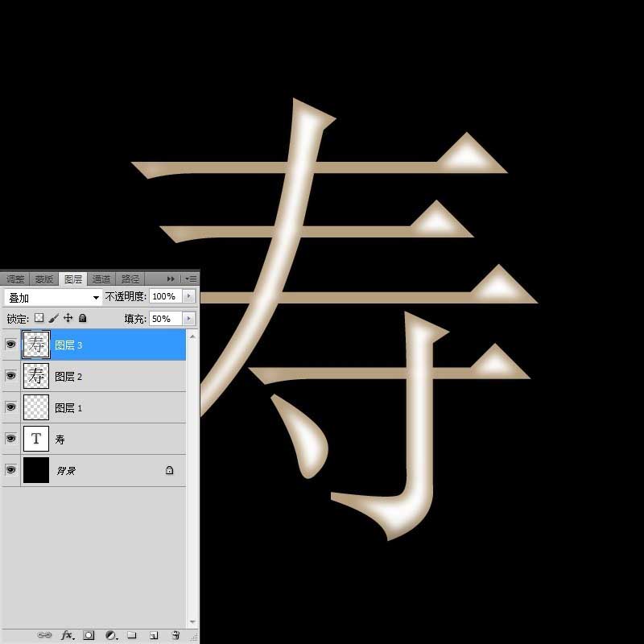Click the link layers chain icon
644x644 pixels.
point(44,635)
